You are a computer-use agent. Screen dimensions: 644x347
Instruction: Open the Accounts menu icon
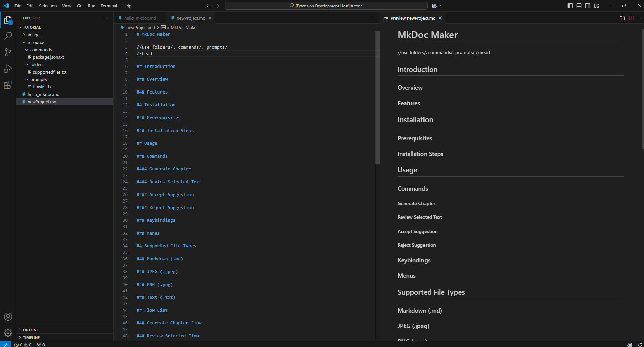pos(8,317)
